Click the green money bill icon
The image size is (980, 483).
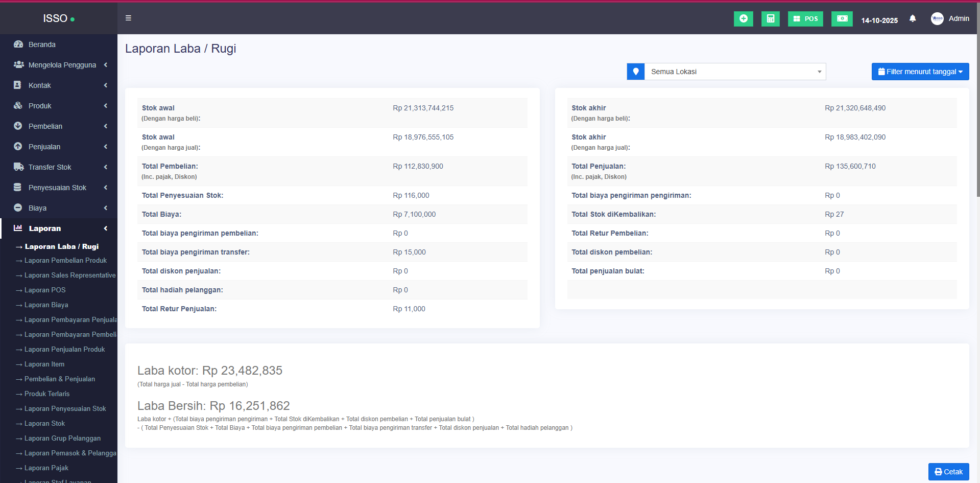(842, 18)
